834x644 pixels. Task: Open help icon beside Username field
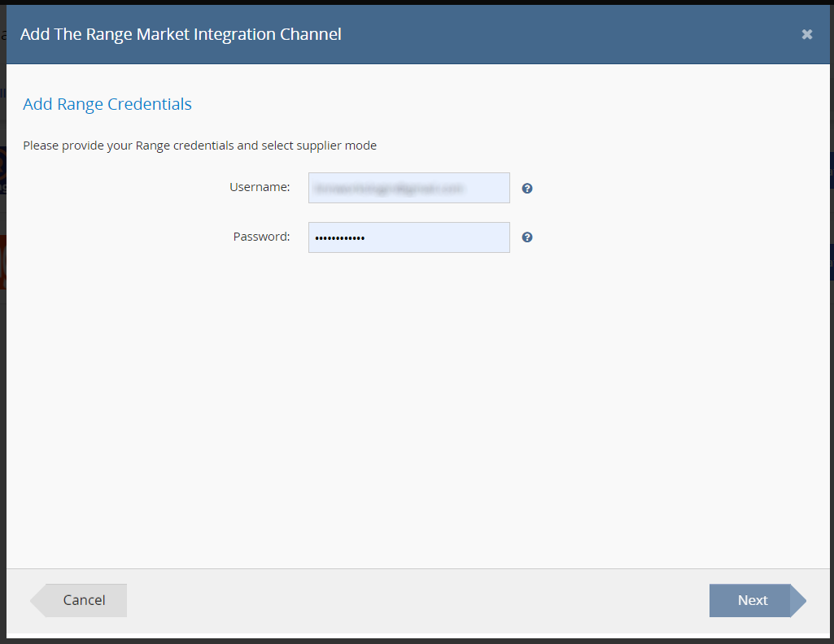[x=527, y=189]
